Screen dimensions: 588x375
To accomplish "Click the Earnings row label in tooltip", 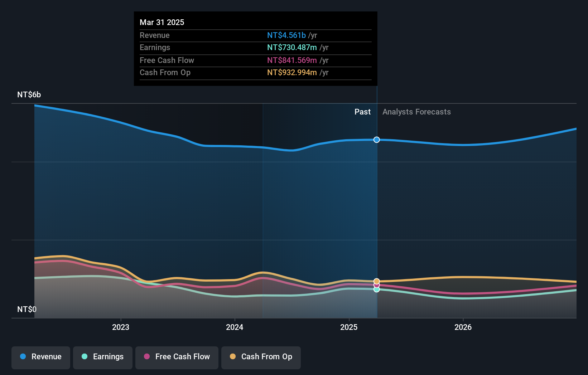I will coord(155,47).
